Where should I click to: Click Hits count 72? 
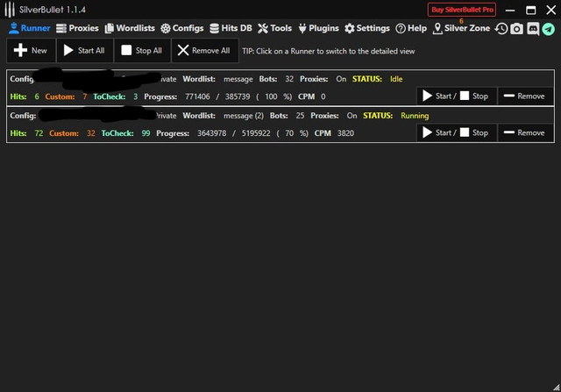pyautogui.click(x=39, y=133)
